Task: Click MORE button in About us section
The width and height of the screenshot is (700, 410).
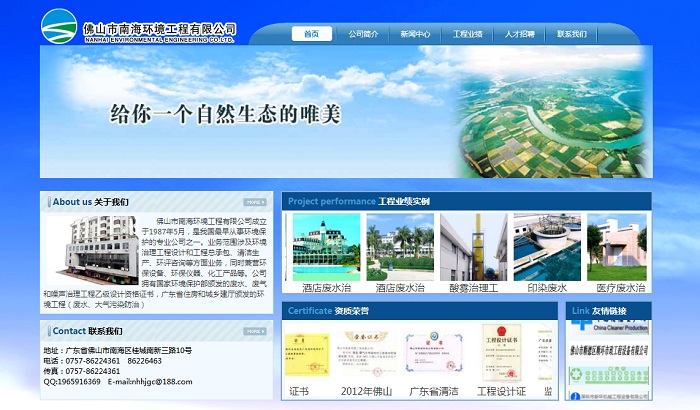Action: point(254,202)
